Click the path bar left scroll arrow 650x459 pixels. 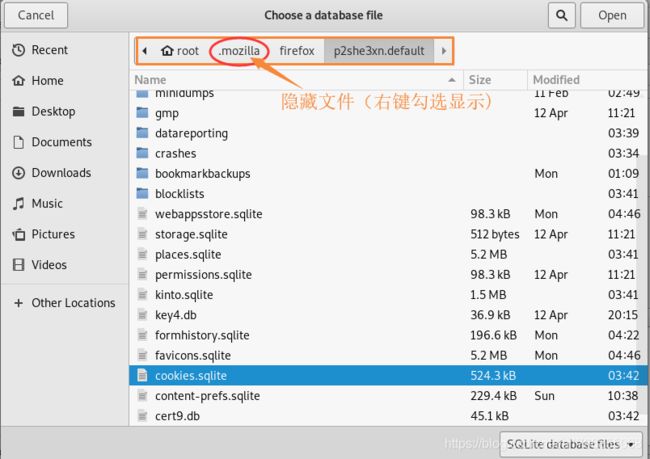click(145, 51)
